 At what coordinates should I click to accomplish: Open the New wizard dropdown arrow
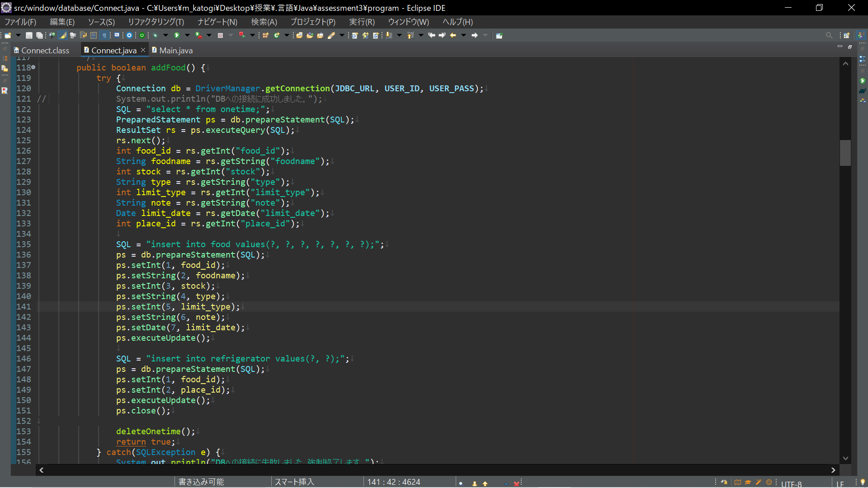[x=18, y=35]
